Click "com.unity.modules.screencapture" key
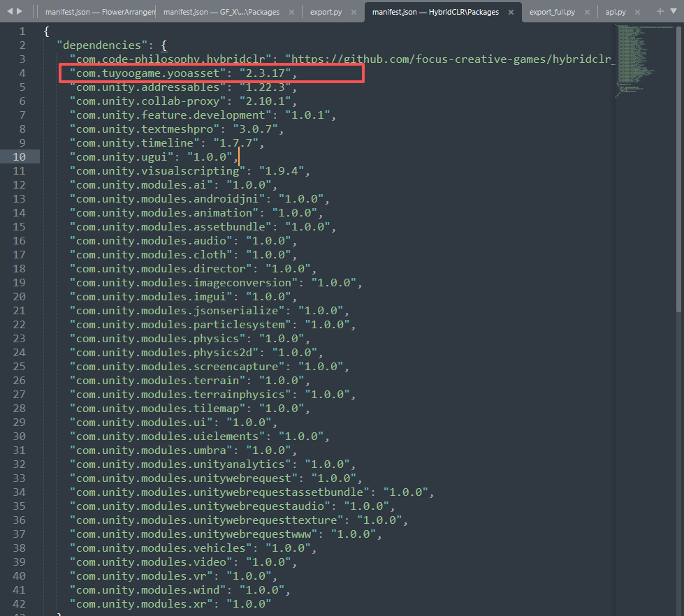Image resolution: width=684 pixels, height=616 pixels. click(x=177, y=366)
